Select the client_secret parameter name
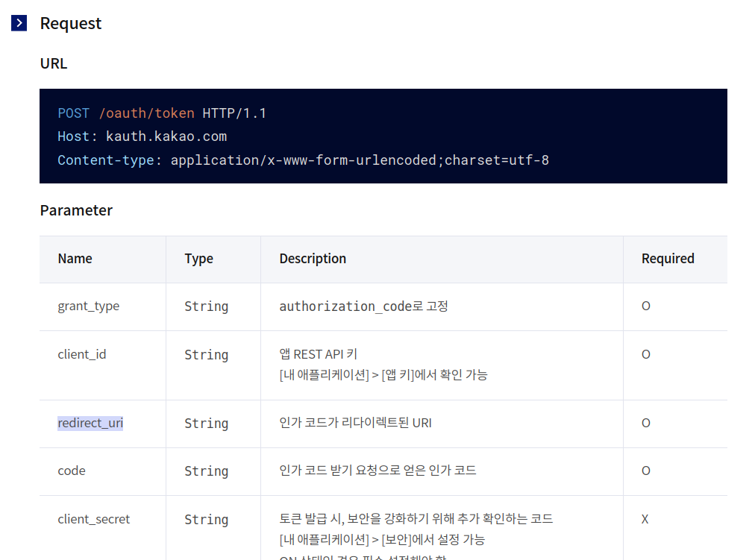This screenshot has height=560, width=755. click(93, 519)
